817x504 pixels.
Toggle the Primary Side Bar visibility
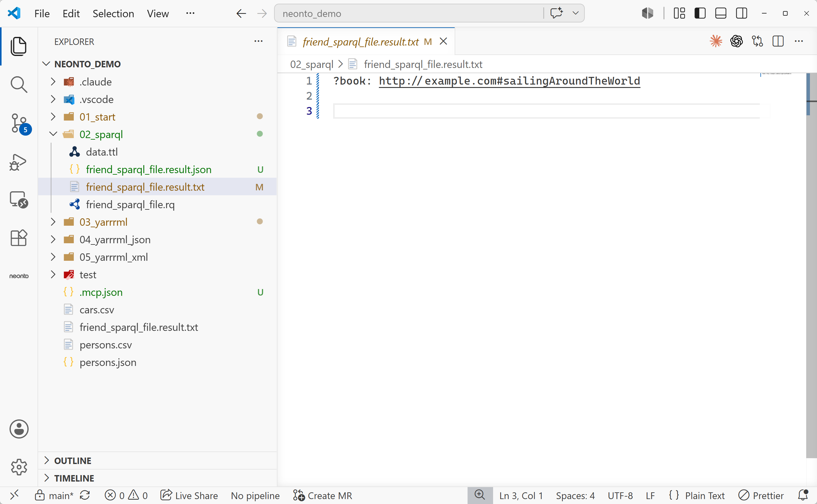pyautogui.click(x=700, y=13)
